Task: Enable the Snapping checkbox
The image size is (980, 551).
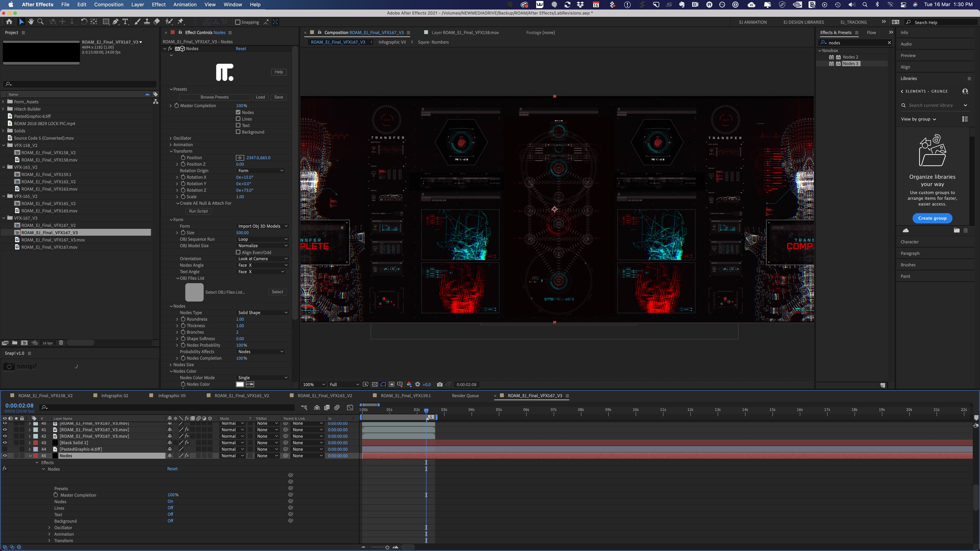Action: 238,22
